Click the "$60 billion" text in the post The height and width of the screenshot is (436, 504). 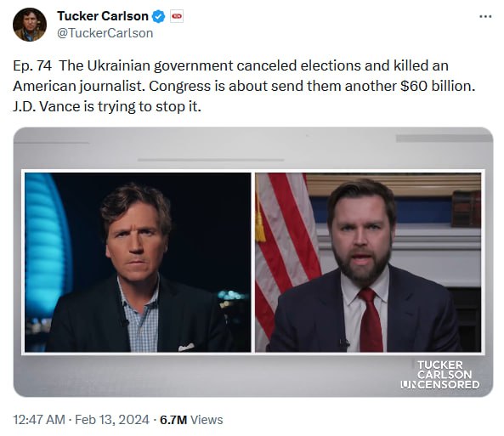pyautogui.click(x=438, y=86)
